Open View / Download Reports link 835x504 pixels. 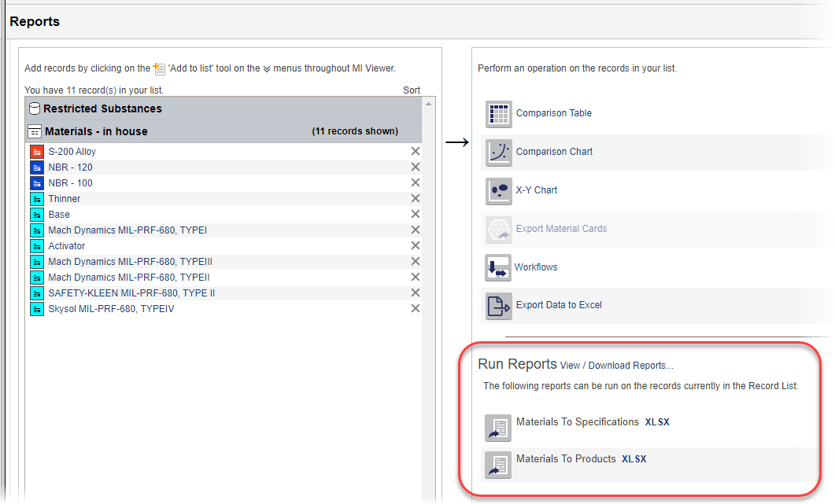click(x=617, y=366)
